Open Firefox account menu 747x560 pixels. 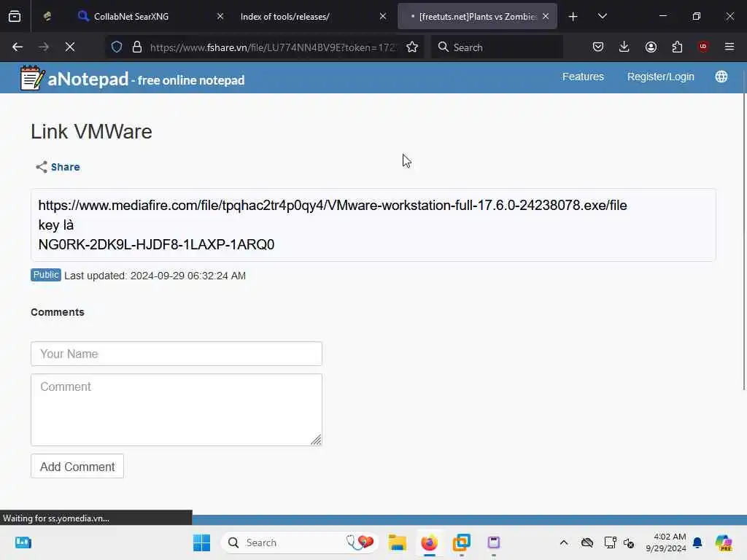coord(651,47)
